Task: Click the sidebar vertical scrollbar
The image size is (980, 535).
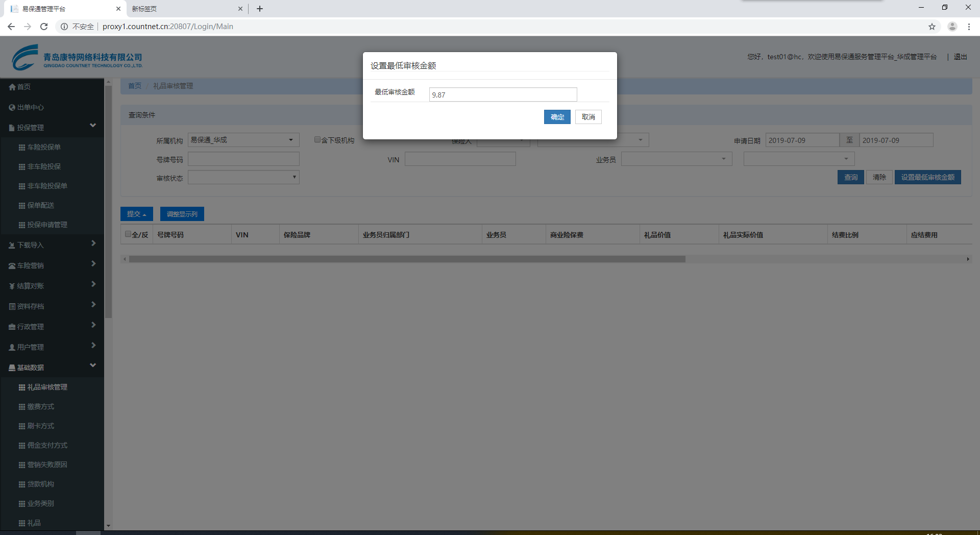Action: tap(108, 202)
